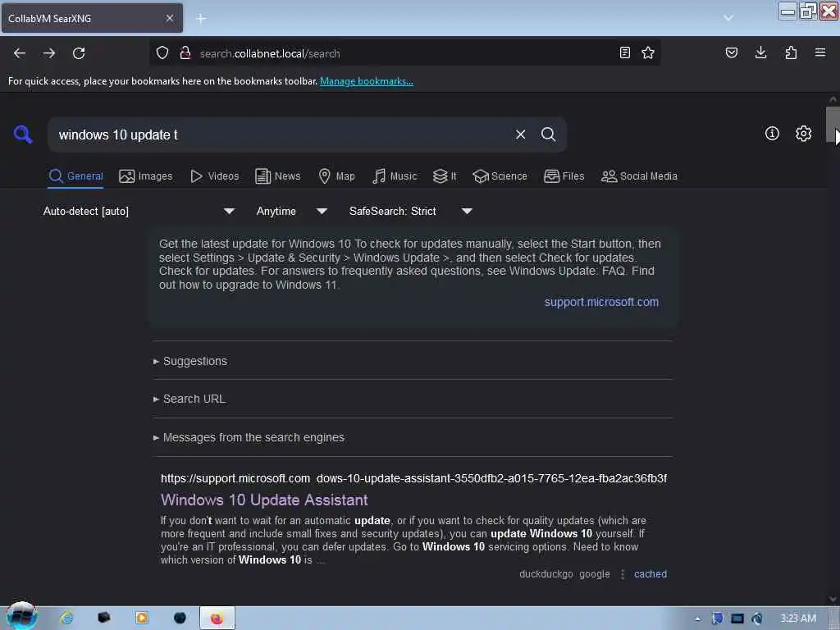This screenshot has height=630, width=840.
Task: Open Internet Explorer from the taskbar
Action: (x=66, y=619)
